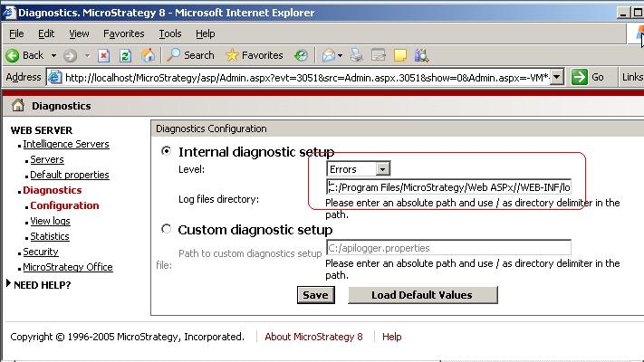
Task: Open the footer Help link
Action: pos(392,337)
